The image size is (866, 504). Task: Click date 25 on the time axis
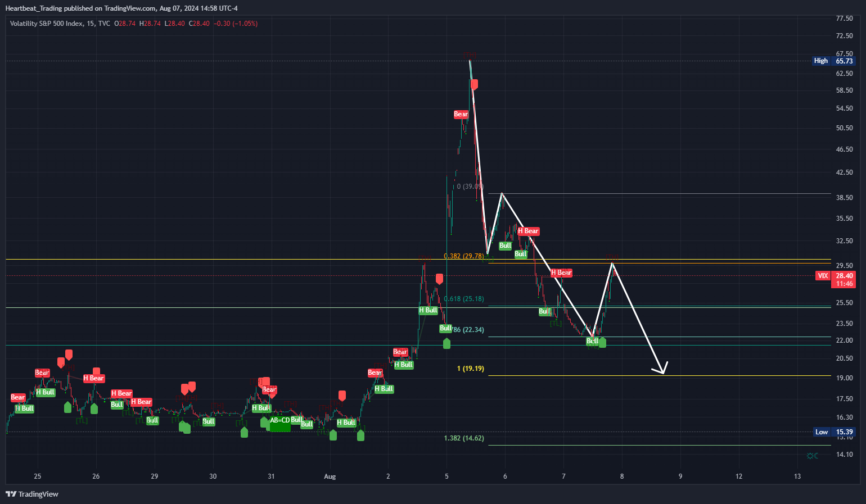point(38,476)
